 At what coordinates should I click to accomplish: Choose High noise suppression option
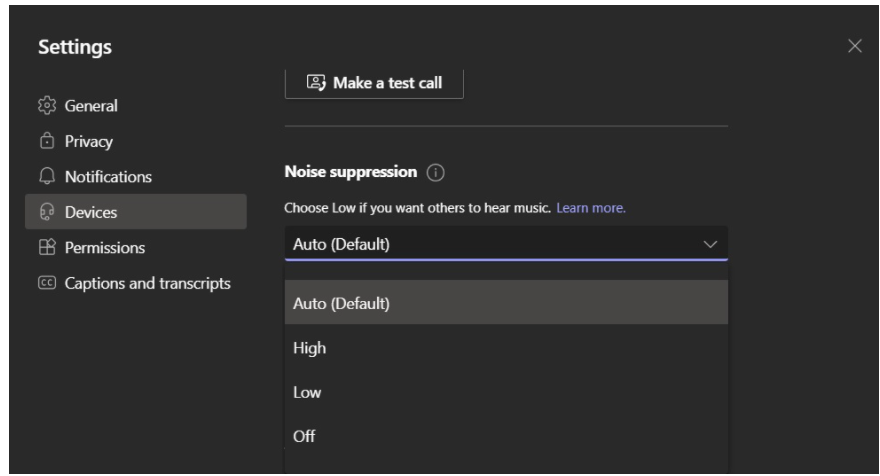pyautogui.click(x=506, y=348)
